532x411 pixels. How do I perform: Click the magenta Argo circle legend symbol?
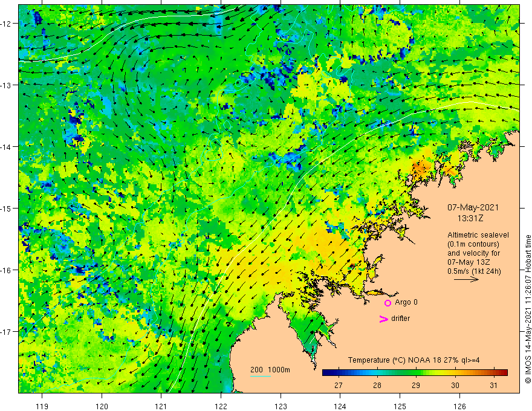tap(388, 303)
